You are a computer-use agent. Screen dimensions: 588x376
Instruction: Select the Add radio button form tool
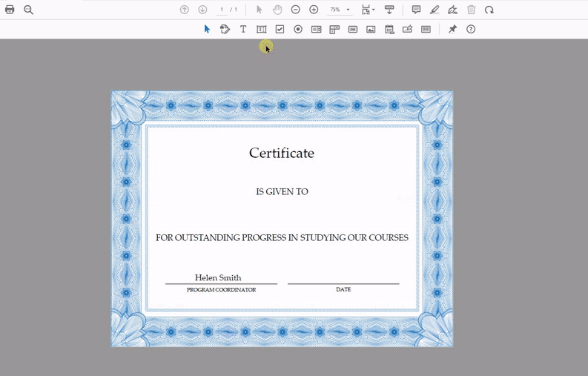[298, 29]
